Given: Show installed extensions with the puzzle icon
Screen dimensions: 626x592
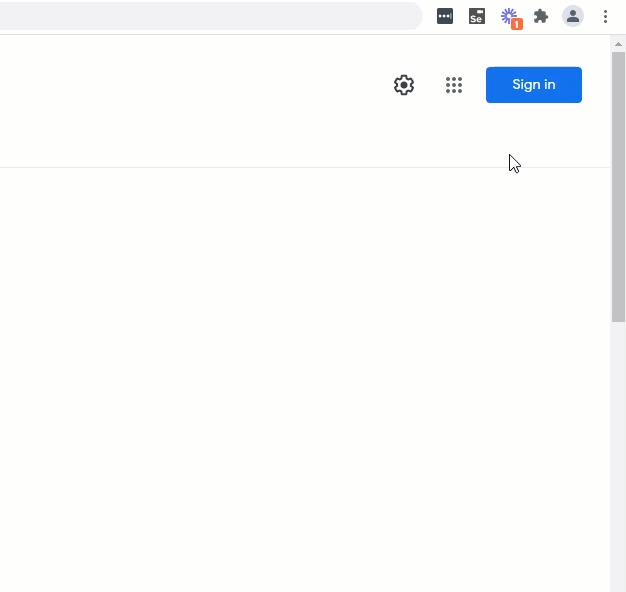Looking at the screenshot, I should click(x=541, y=16).
